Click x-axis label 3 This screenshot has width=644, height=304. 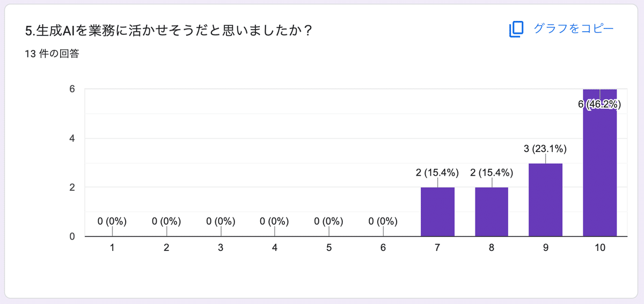coord(221,248)
